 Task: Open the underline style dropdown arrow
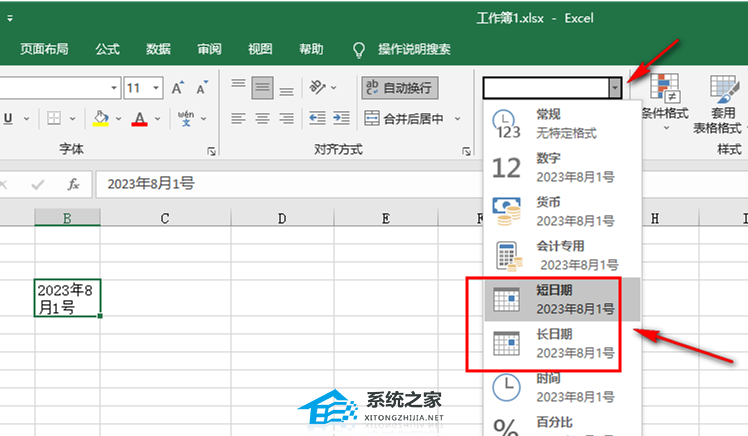point(26,118)
